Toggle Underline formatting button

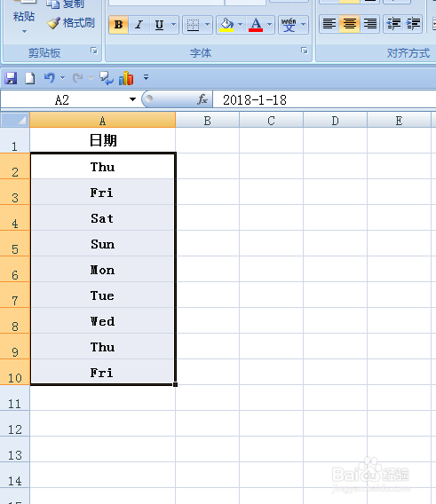[159, 25]
